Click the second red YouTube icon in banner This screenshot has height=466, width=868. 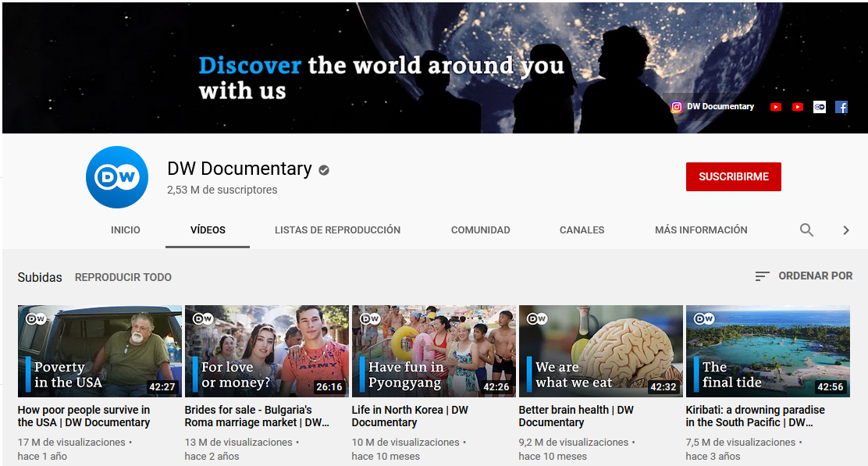click(x=798, y=107)
